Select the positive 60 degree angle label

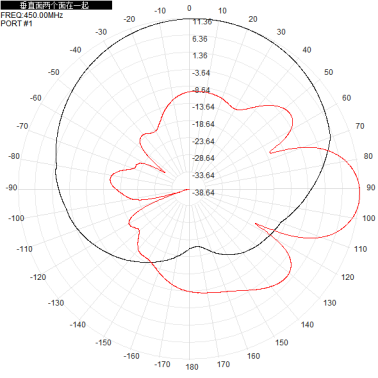pyautogui.click(x=346, y=98)
